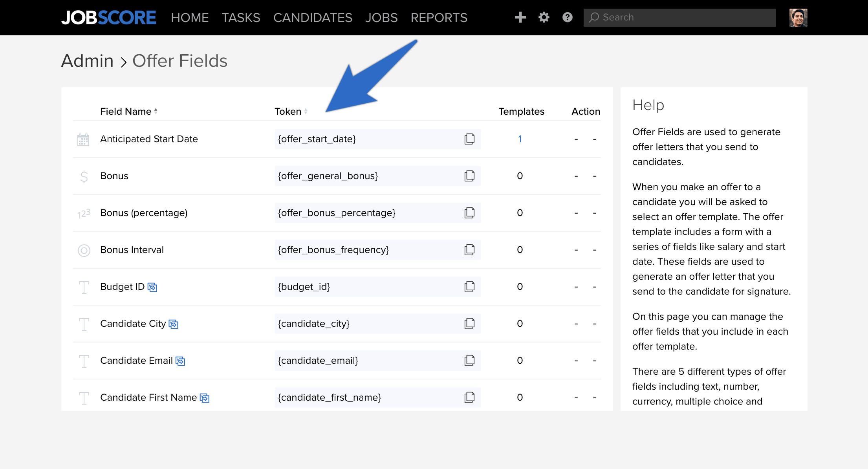Open the REPORTS menu
This screenshot has width=868, height=469.
click(x=439, y=18)
